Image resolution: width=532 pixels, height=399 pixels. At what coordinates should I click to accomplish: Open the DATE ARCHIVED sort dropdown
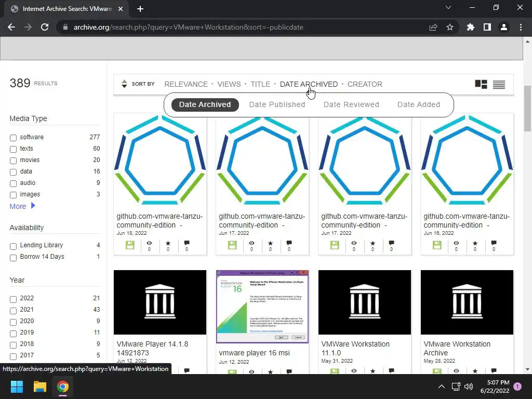click(x=309, y=84)
